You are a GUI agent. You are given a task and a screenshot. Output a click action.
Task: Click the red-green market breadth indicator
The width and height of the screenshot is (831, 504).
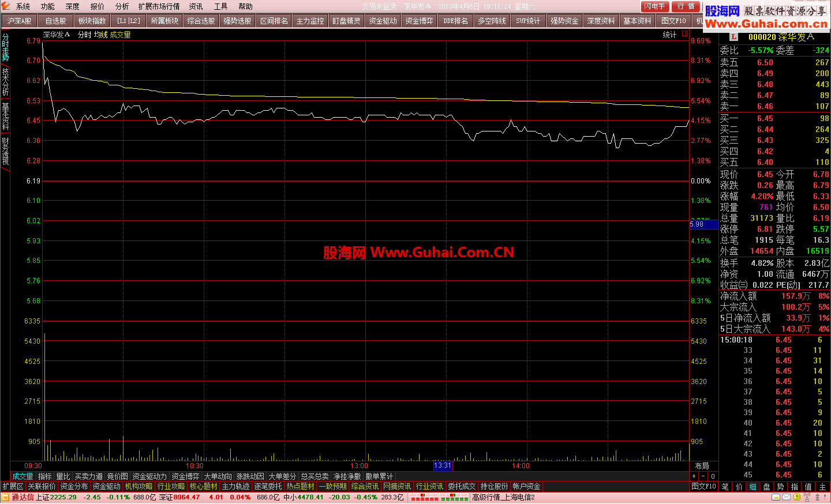(440, 497)
